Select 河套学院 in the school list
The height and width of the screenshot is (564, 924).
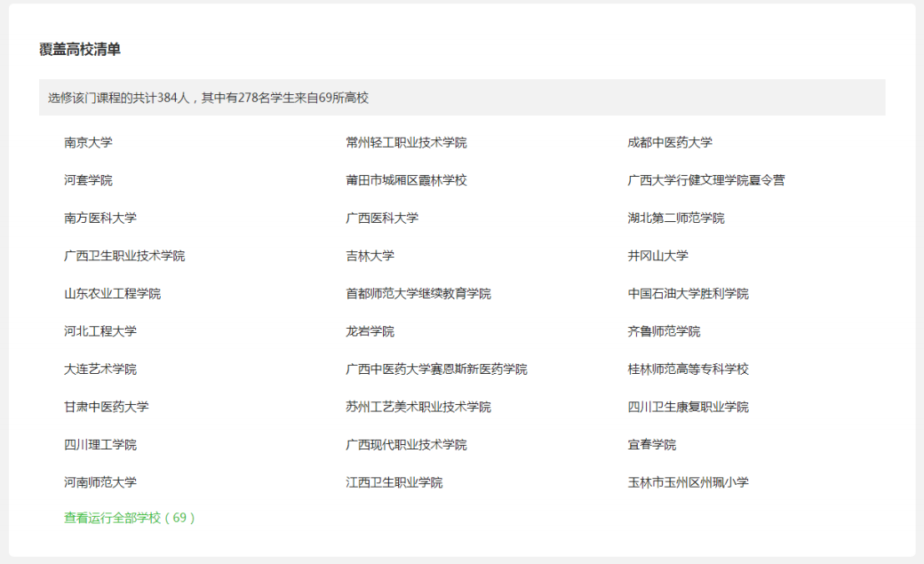[x=88, y=180]
